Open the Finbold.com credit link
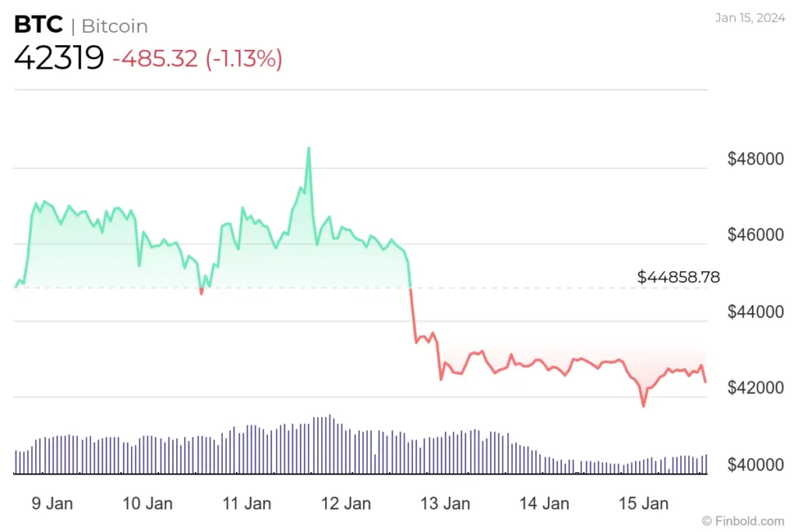This screenshot has height=532, width=798. 743,520
